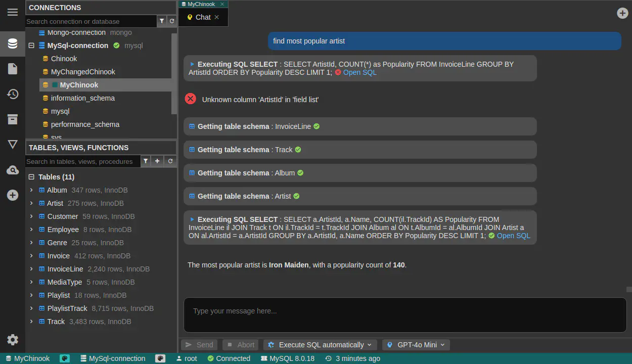The height and width of the screenshot is (364, 632).
Task: Select the Employee table row
Action: coord(100,230)
